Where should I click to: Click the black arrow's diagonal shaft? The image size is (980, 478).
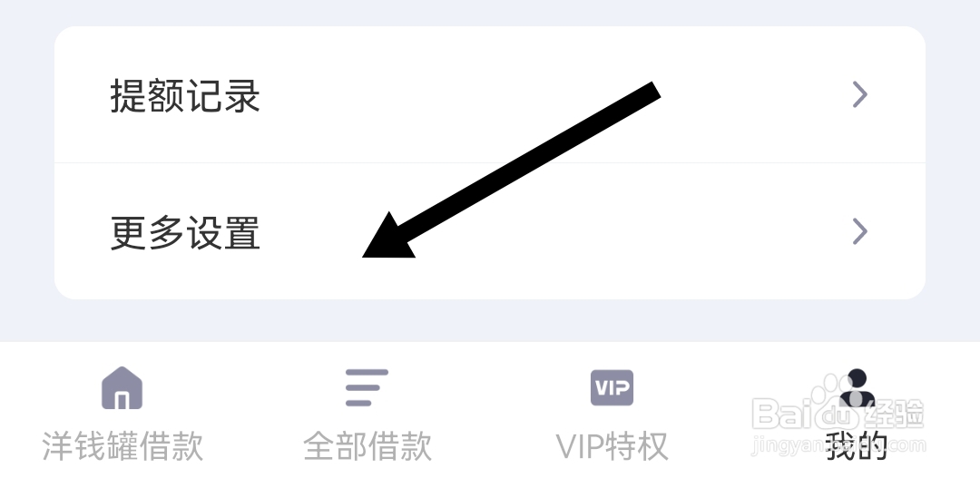pyautogui.click(x=528, y=161)
